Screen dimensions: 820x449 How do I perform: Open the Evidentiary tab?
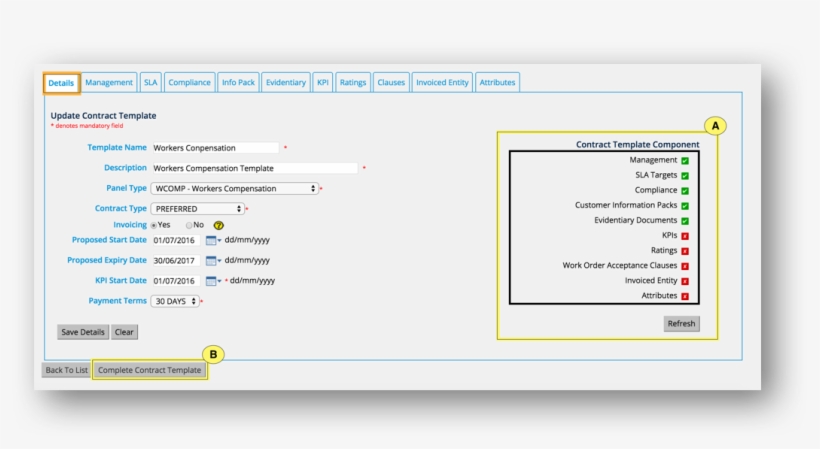tap(285, 83)
